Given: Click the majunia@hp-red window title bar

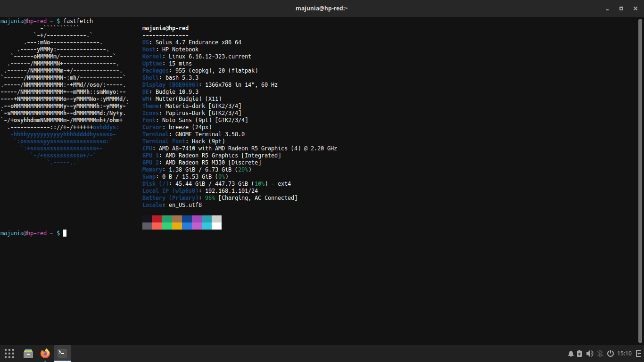Looking at the screenshot, I should (x=322, y=8).
